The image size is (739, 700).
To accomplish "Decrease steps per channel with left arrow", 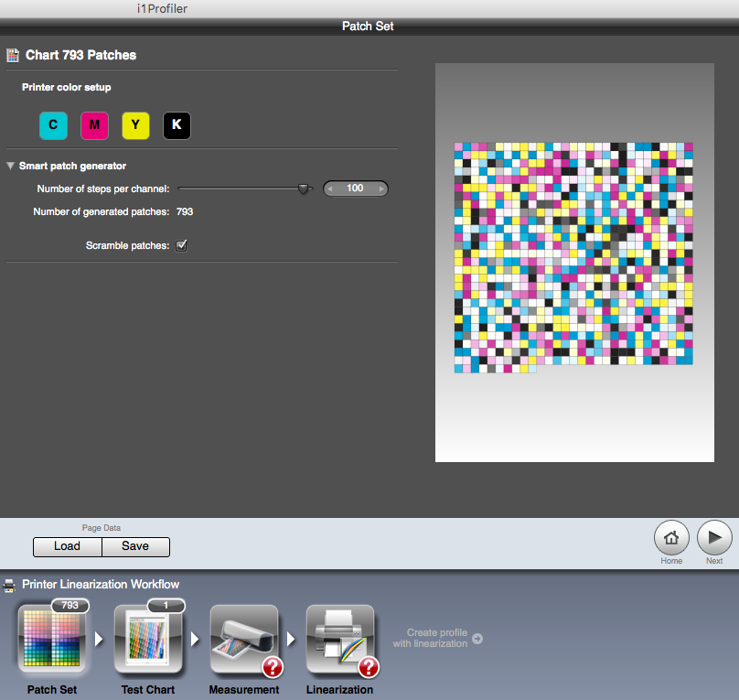I will click(330, 188).
